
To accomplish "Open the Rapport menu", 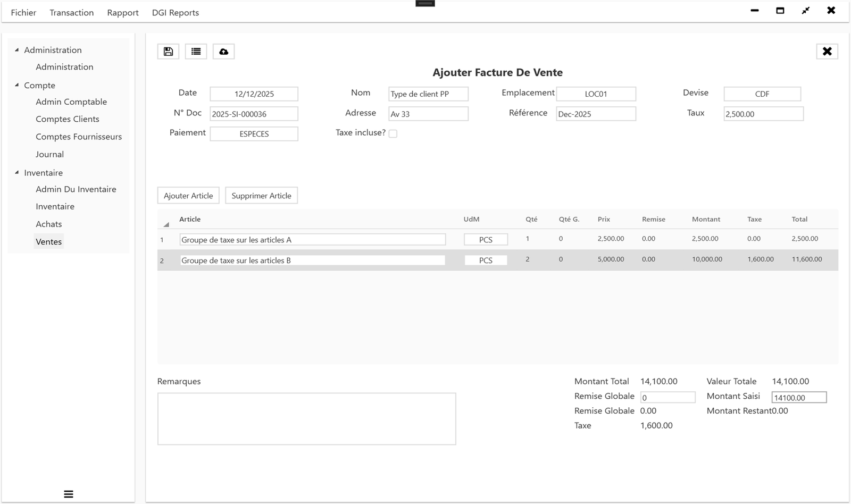I will 122,12.
